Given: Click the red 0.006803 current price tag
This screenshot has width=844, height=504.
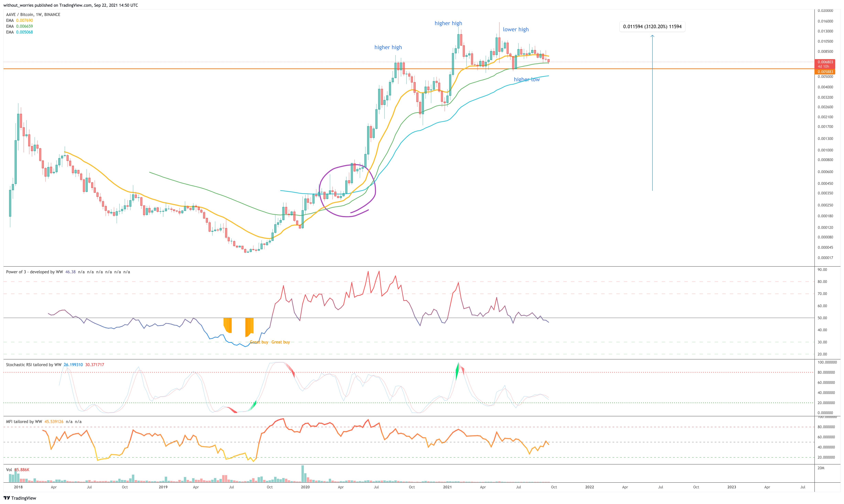Looking at the screenshot, I should [x=825, y=62].
